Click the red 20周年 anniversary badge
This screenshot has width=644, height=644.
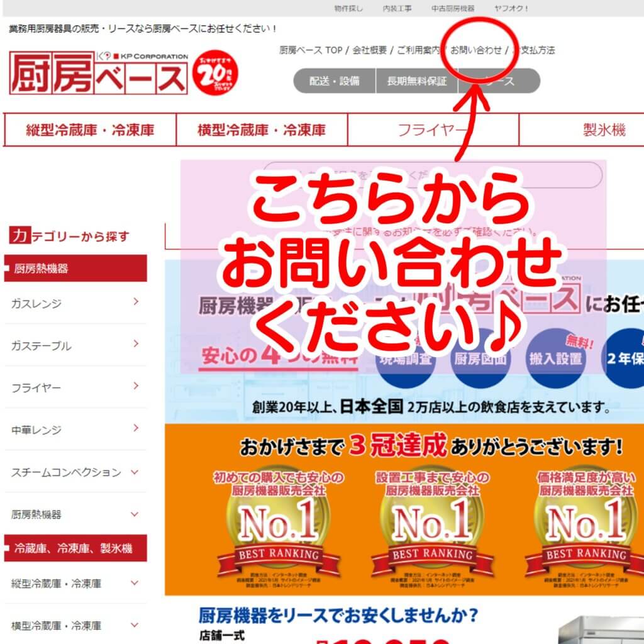215,73
